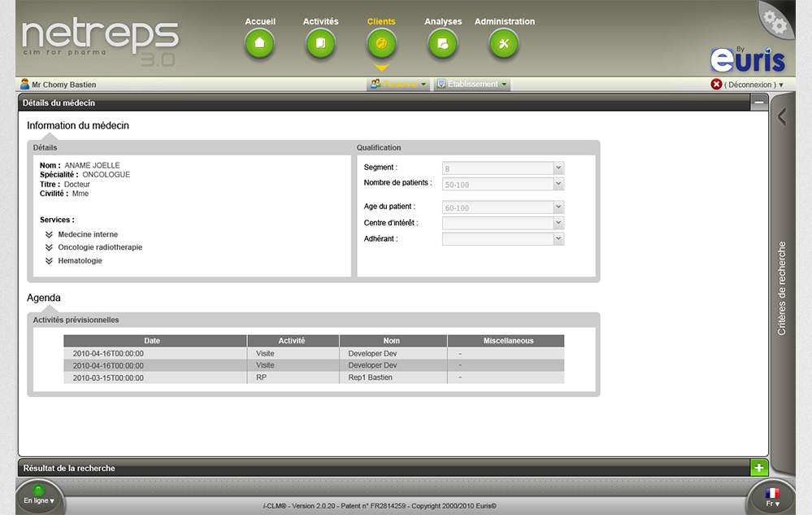Open the Adhérant dropdown
This screenshot has width=812, height=515.
click(558, 239)
